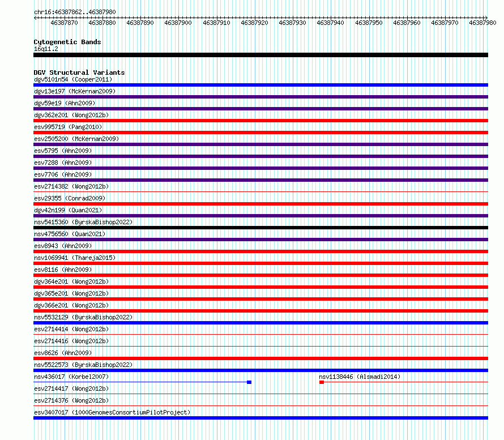Open the esv995719 (Pang2010) variant label

click(68, 127)
